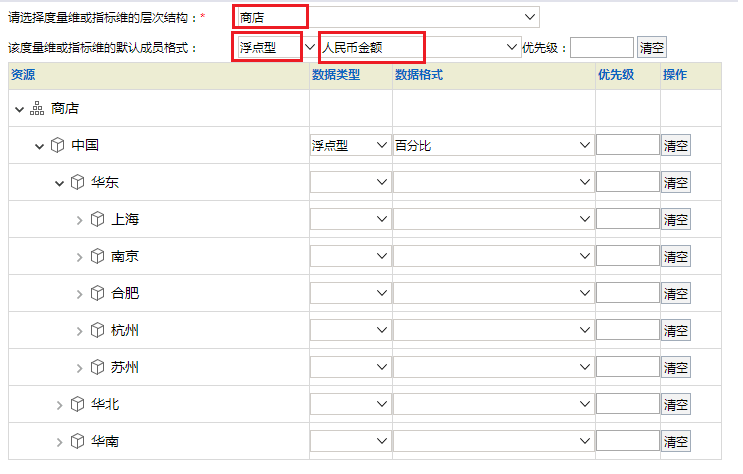The width and height of the screenshot is (743, 474).
Task: Focus priority input in 上海 row
Action: 627,219
